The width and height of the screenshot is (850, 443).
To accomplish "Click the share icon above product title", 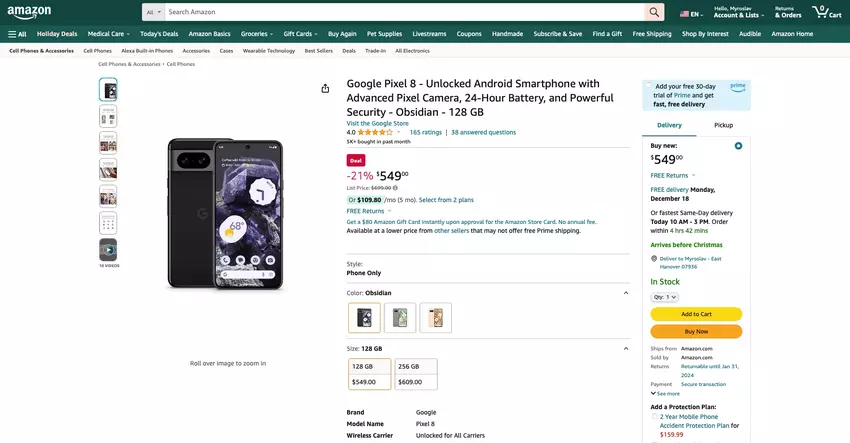I will (x=325, y=88).
